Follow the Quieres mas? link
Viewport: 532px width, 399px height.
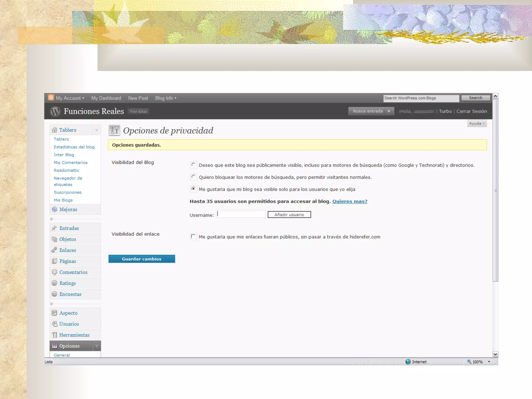350,201
